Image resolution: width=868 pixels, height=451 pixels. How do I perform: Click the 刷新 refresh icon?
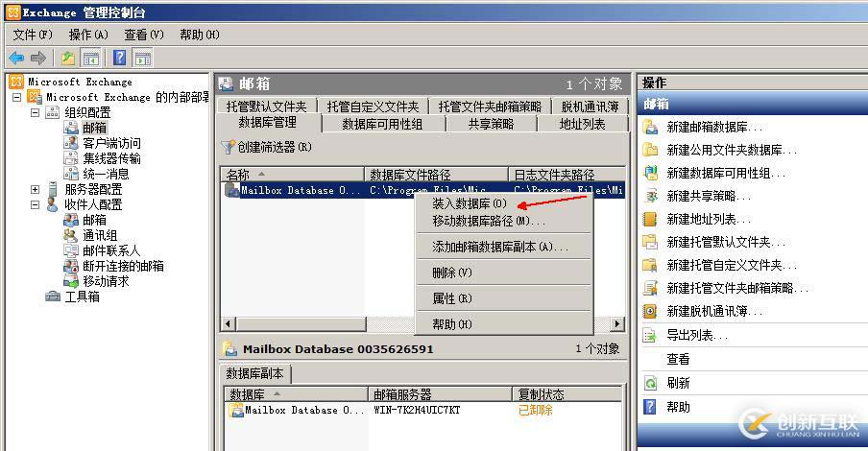click(650, 383)
